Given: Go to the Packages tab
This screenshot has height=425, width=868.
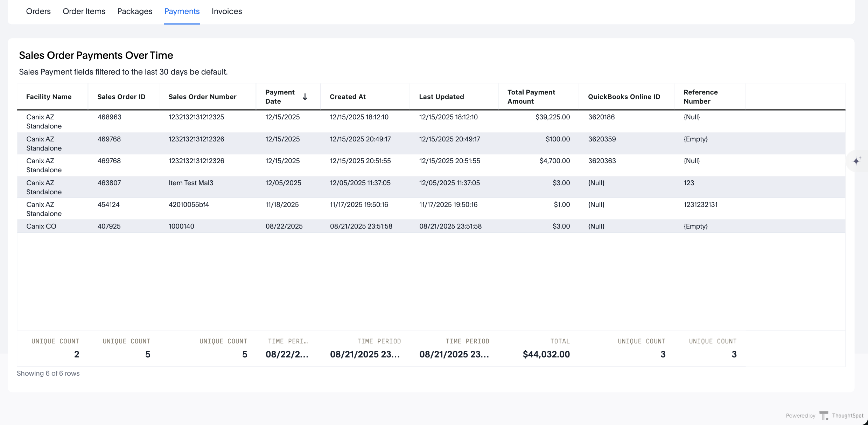Looking at the screenshot, I should [x=135, y=11].
